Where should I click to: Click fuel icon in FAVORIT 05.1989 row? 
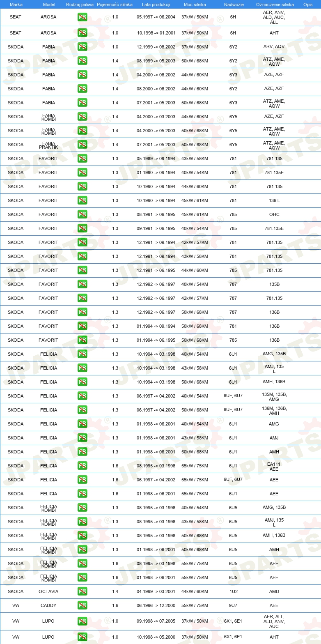tap(82, 158)
